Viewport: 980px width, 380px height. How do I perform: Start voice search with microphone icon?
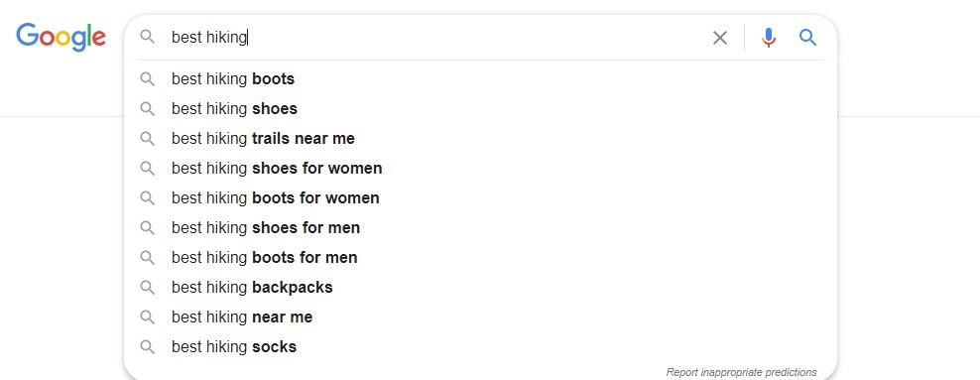point(769,38)
